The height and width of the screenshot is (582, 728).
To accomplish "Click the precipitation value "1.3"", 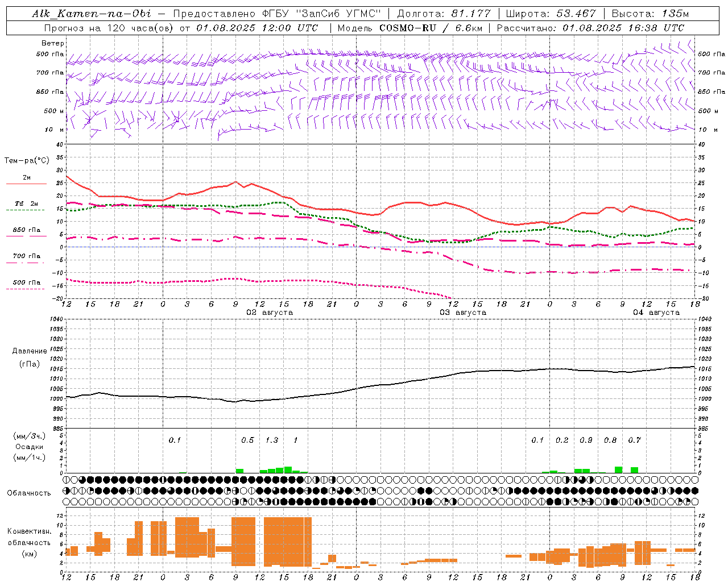I will pyautogui.click(x=272, y=440).
